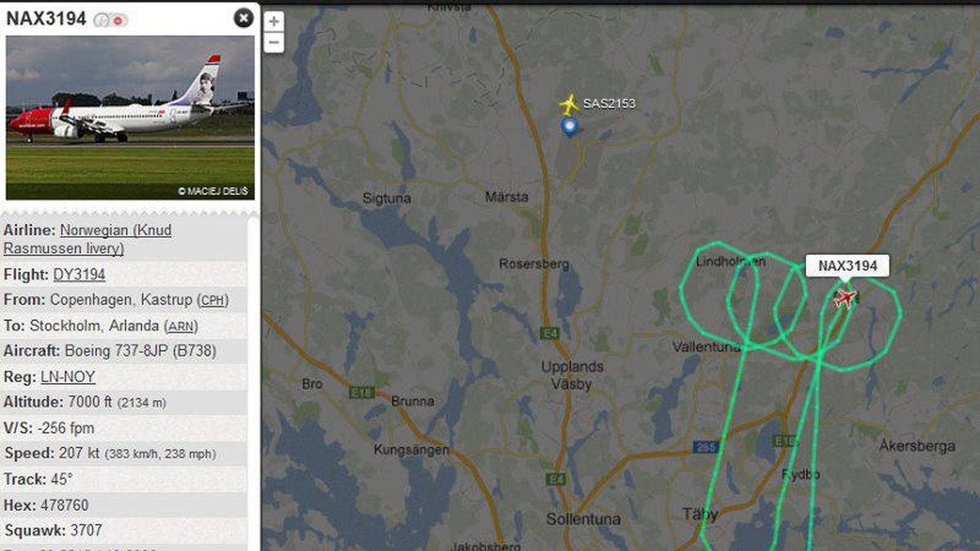Open the CPH airport code link

pos(213,300)
